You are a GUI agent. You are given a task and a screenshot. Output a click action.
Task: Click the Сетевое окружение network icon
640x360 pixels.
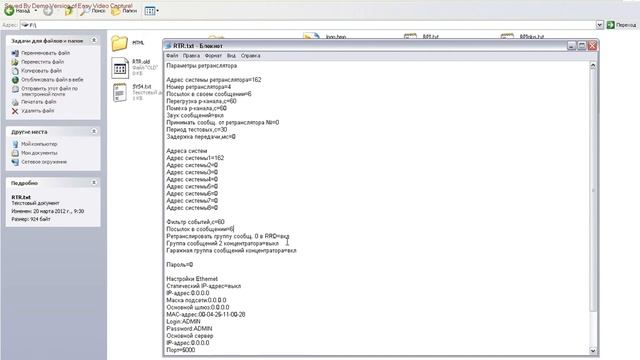15,162
